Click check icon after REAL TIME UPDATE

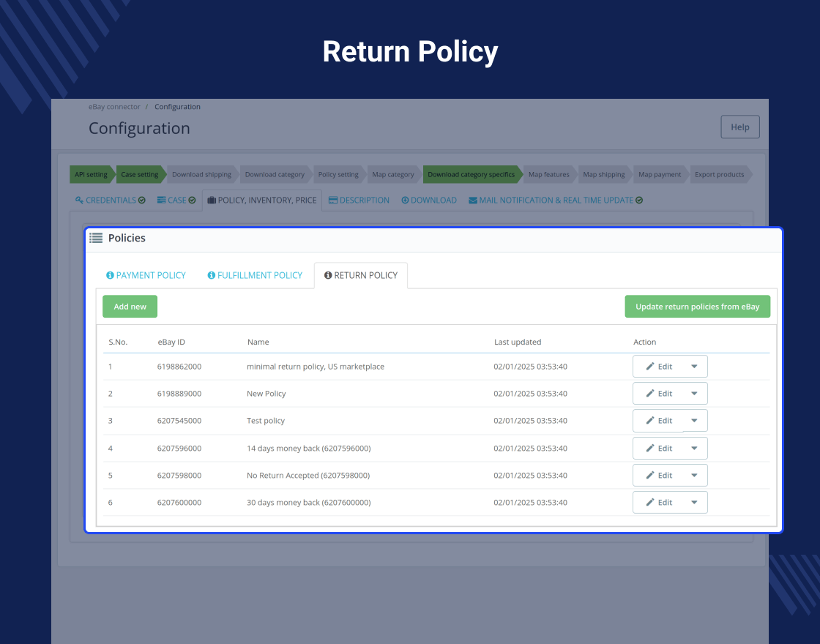pyautogui.click(x=639, y=201)
